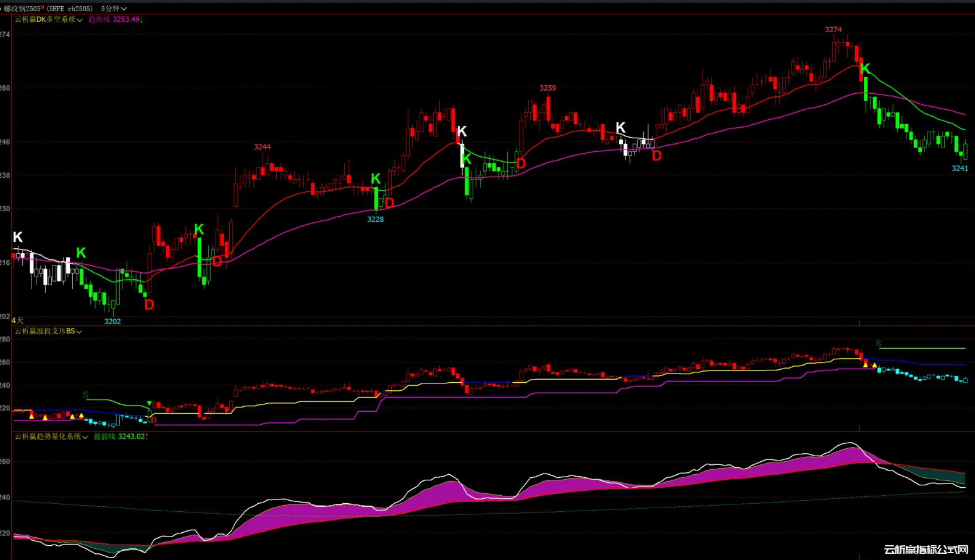975x560 pixels.
Task: Open the 云析赢波段支压BS indicator dropdown
Action: [x=48, y=332]
